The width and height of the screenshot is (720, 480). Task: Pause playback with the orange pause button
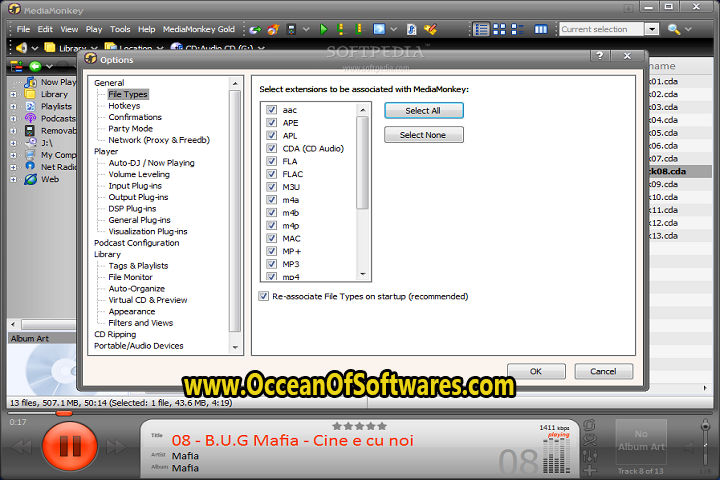pos(70,445)
